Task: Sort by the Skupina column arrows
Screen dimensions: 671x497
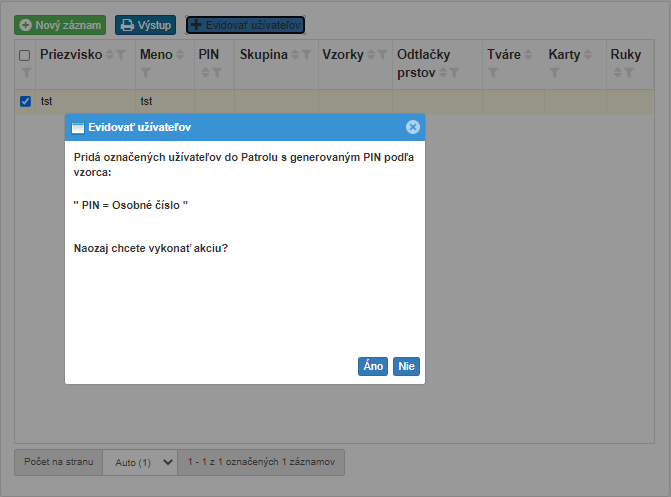Action: point(295,54)
